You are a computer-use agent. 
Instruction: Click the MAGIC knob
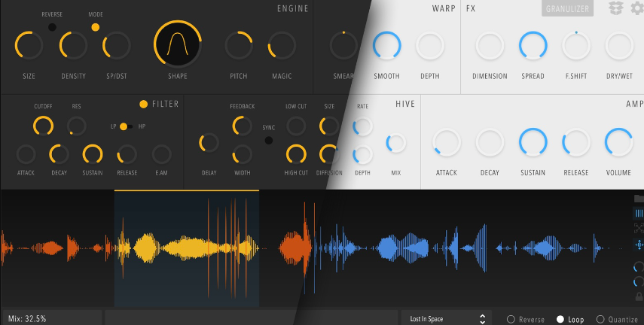pos(282,45)
